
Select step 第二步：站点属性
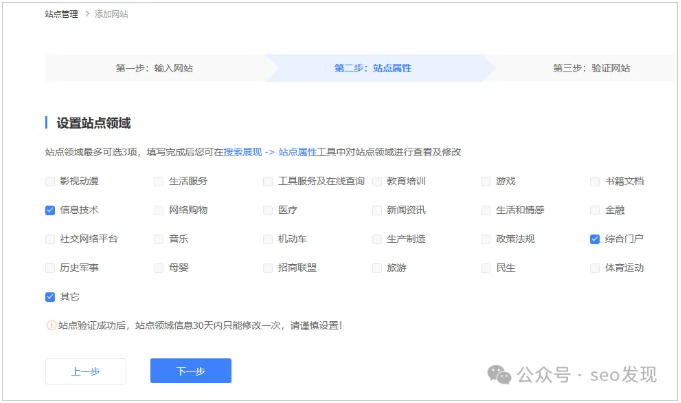[373, 68]
